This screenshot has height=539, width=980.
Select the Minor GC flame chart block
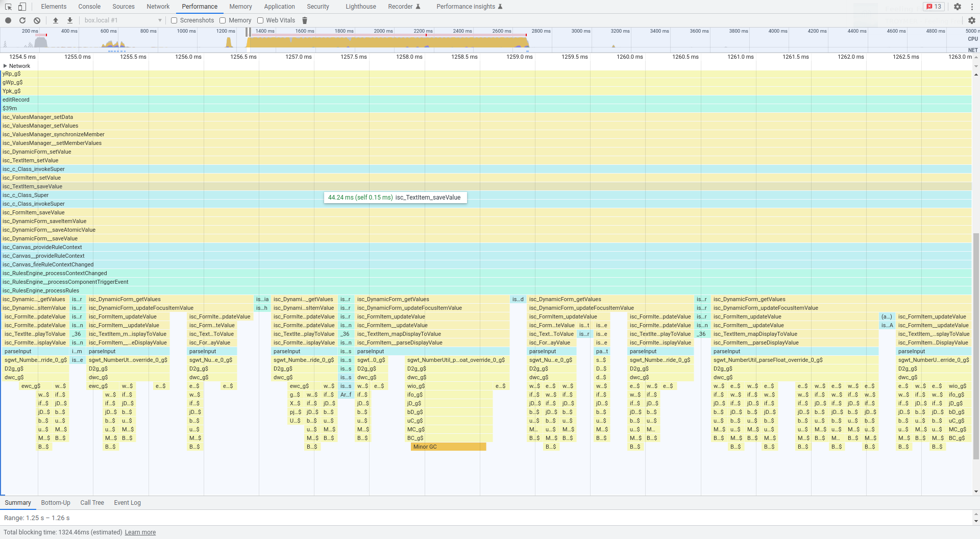pyautogui.click(x=448, y=447)
